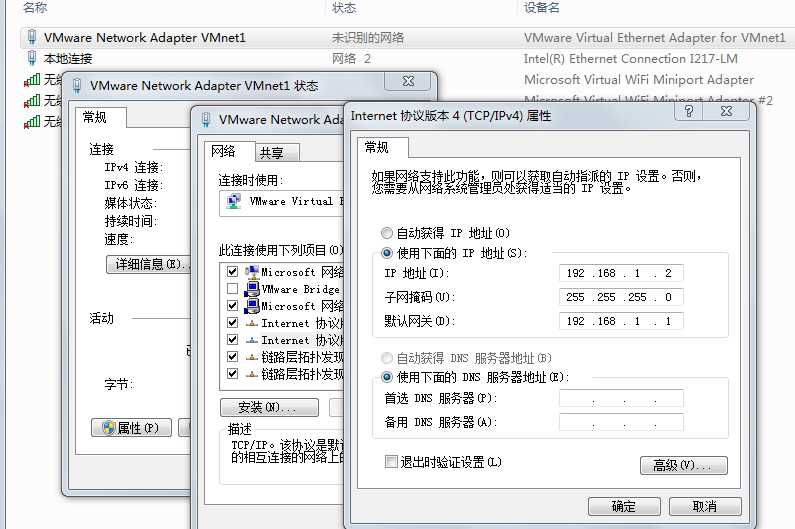795x529 pixels.
Task: Select second 链路层拓扑发现 item icon
Action: tap(252, 374)
